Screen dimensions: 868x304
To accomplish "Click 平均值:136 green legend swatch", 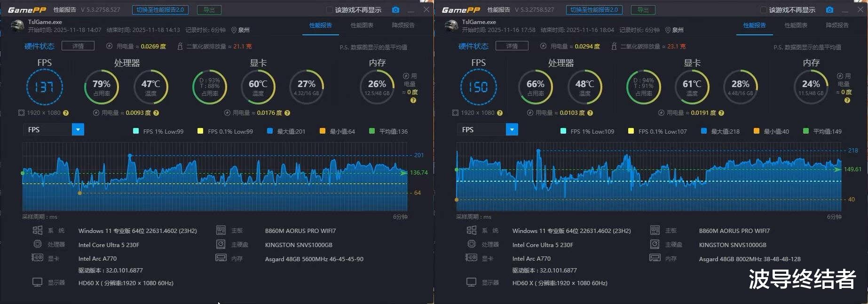I will click(372, 131).
